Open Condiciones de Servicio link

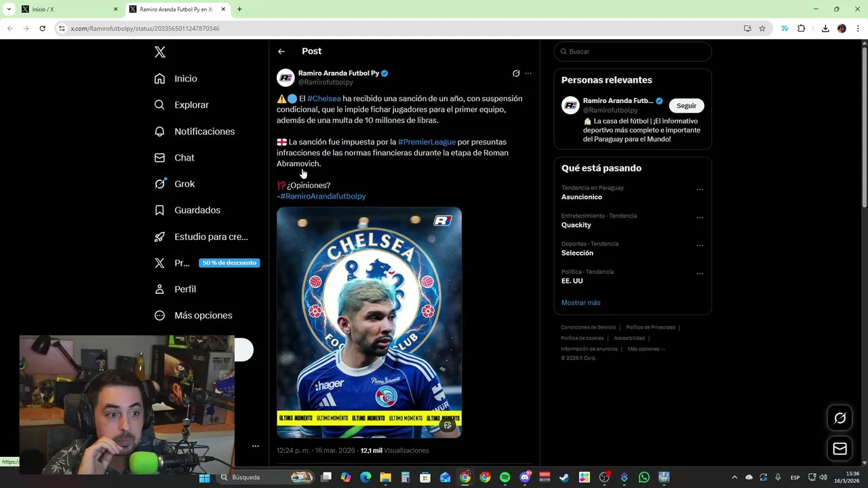(589, 327)
